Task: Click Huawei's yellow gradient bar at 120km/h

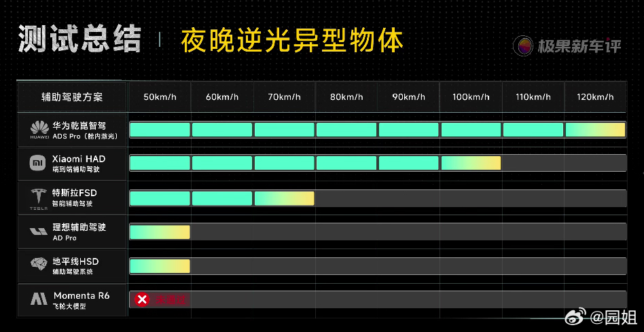Action: [x=595, y=130]
